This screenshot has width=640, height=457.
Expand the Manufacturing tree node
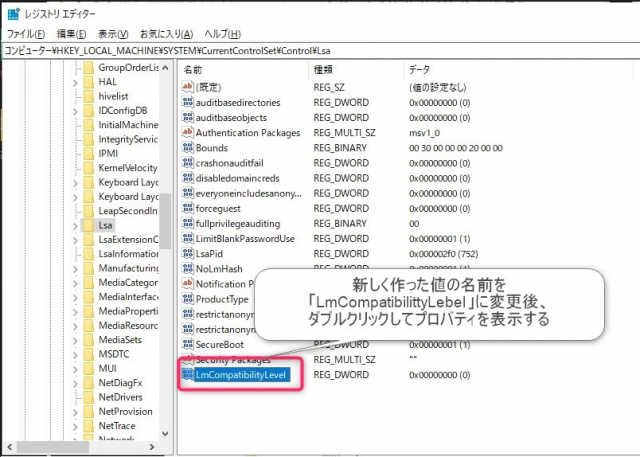coord(75,269)
